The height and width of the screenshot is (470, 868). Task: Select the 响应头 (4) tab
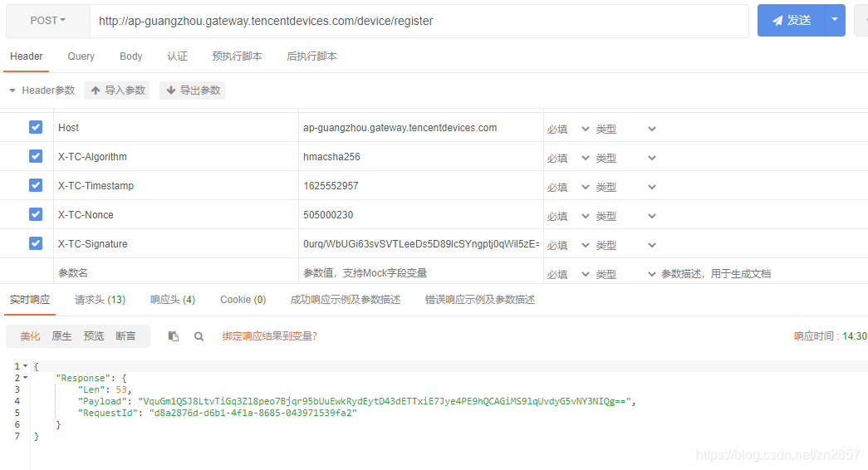173,300
